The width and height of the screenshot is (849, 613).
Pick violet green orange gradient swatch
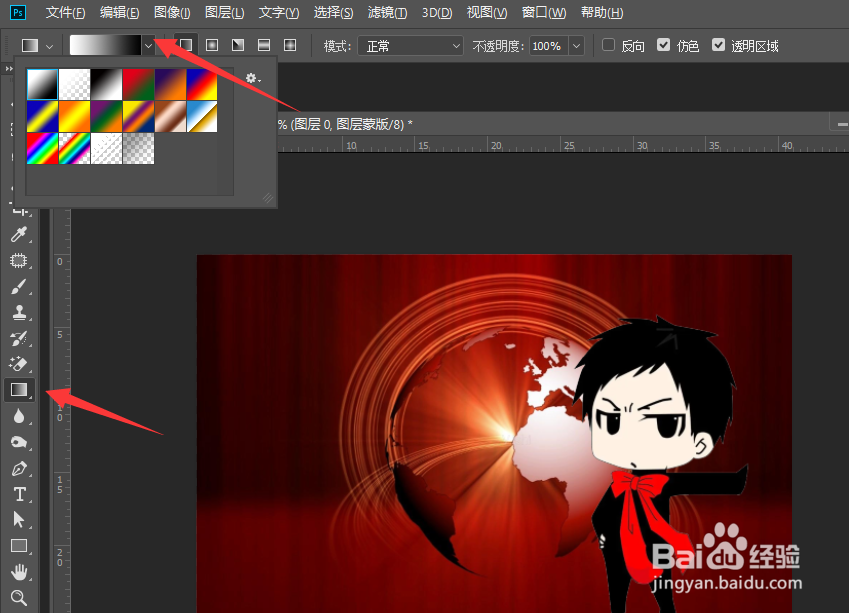pos(106,116)
